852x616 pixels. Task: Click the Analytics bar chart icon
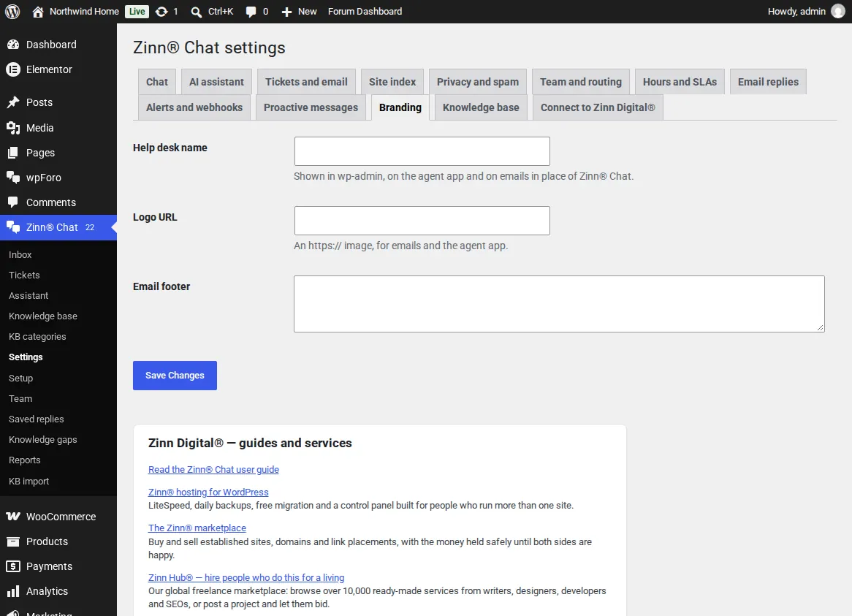(13, 591)
